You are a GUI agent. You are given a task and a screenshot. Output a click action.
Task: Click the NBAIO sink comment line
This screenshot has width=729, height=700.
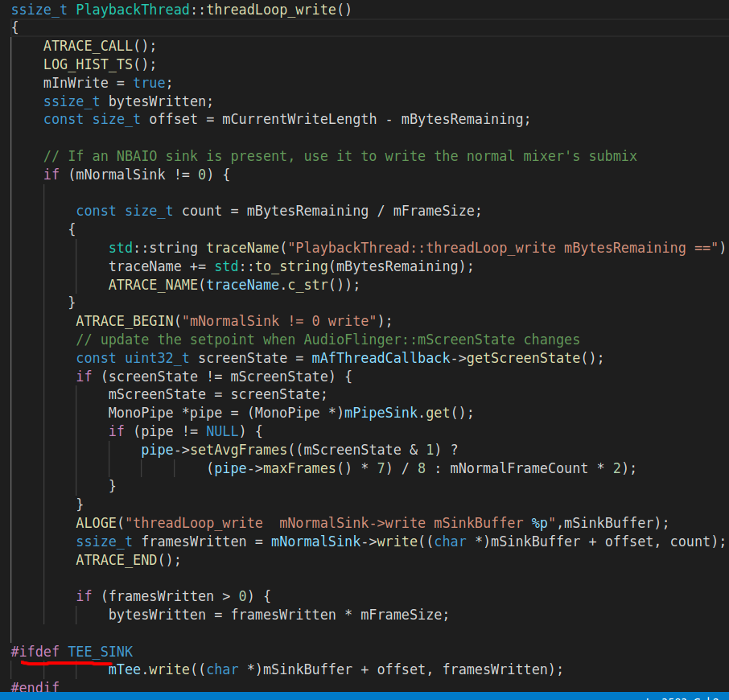pos(340,156)
